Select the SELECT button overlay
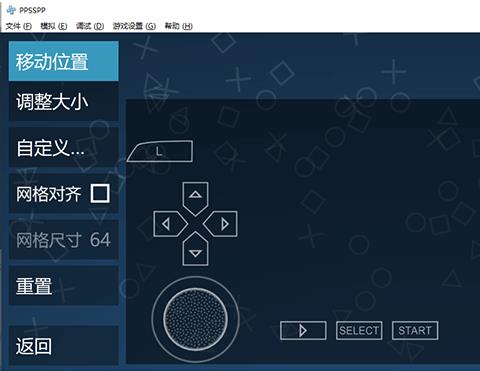The height and width of the screenshot is (371, 480). click(359, 331)
